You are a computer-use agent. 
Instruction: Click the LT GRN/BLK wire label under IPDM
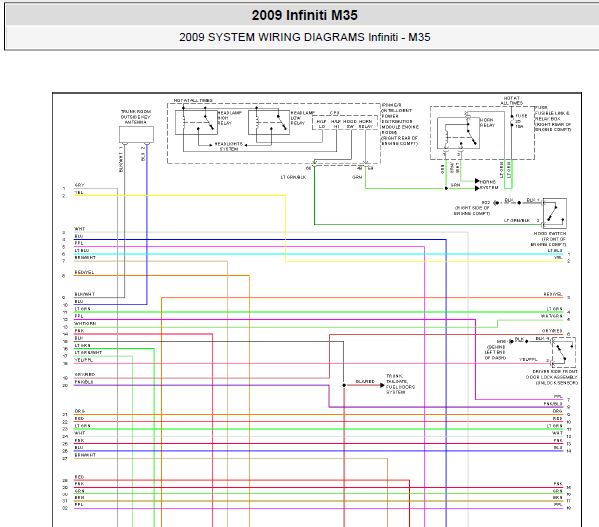tap(293, 177)
